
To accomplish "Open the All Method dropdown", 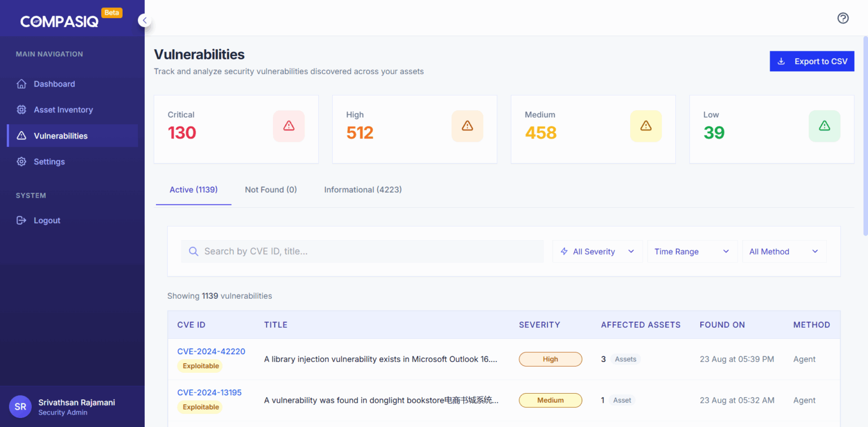I will click(x=784, y=251).
